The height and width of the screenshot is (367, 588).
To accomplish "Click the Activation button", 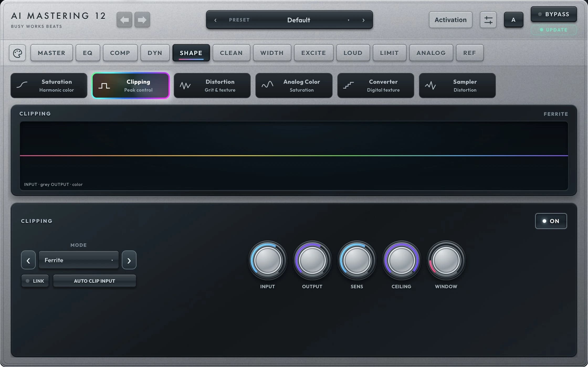I will point(450,20).
